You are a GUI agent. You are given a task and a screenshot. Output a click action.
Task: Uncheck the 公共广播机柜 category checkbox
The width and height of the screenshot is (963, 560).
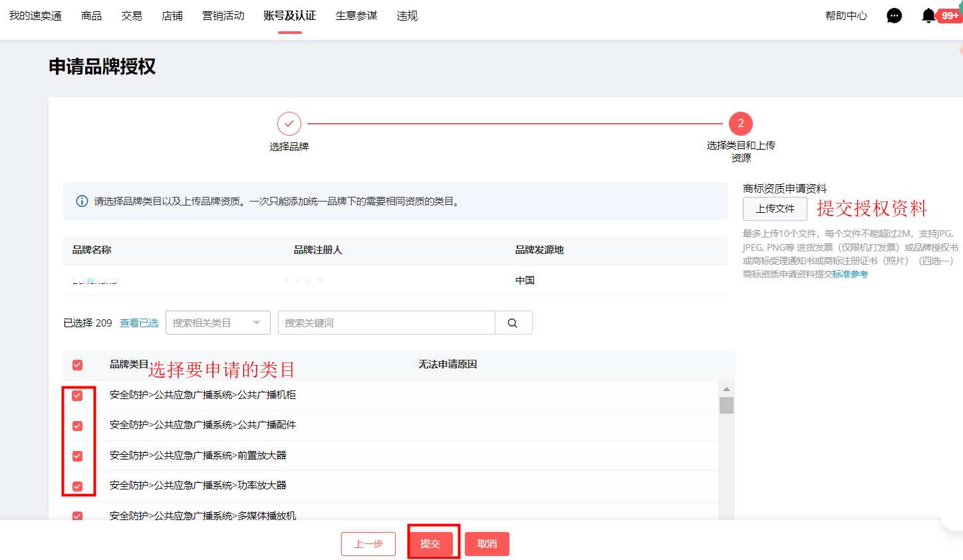[78, 396]
